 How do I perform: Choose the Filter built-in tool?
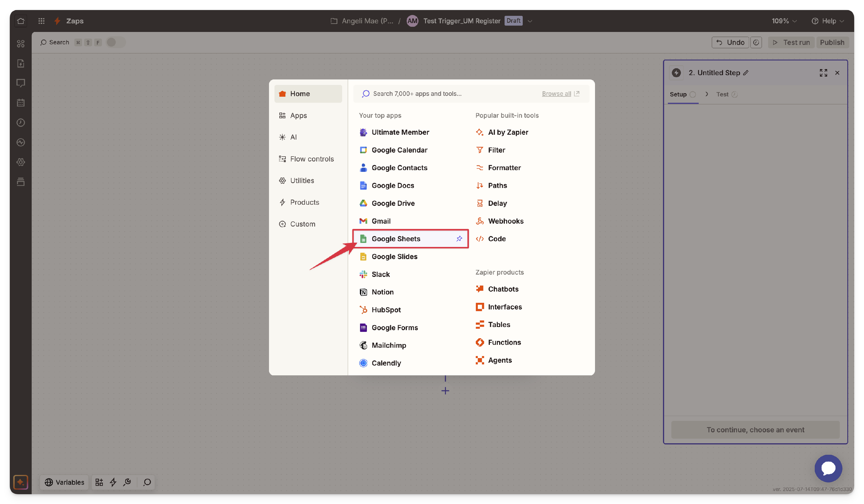point(530,150)
